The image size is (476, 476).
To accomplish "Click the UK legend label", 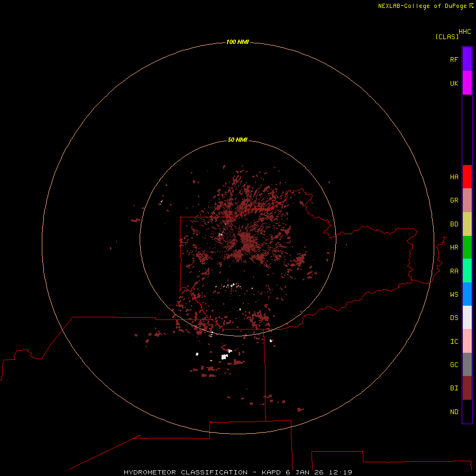I will coord(454,83).
